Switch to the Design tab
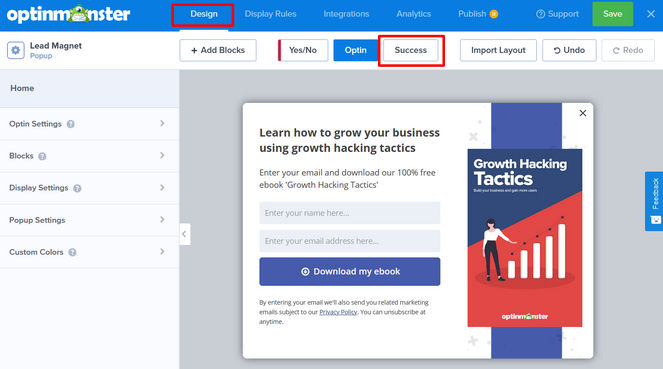The image size is (663, 369). coord(204,14)
